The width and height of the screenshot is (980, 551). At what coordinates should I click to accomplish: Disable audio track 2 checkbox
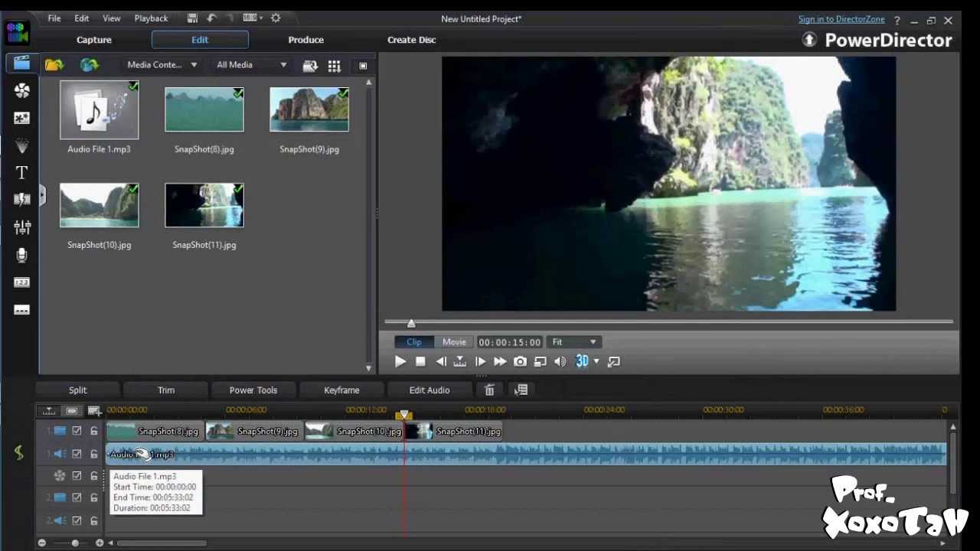click(x=77, y=521)
